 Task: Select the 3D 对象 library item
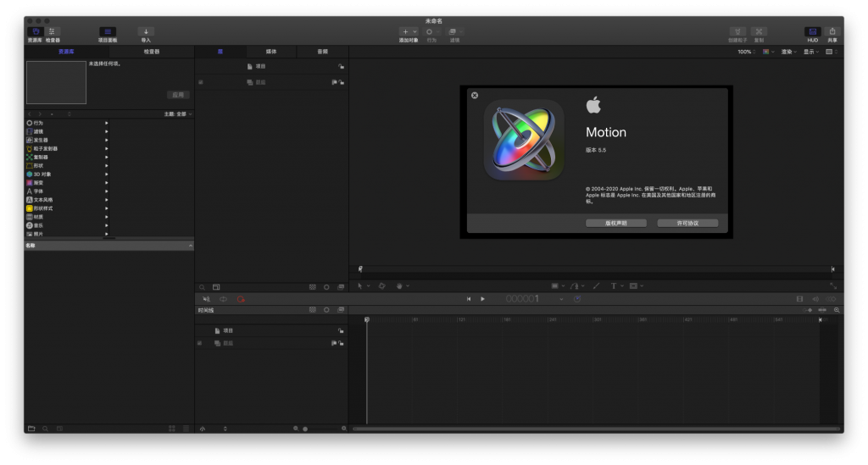point(66,174)
